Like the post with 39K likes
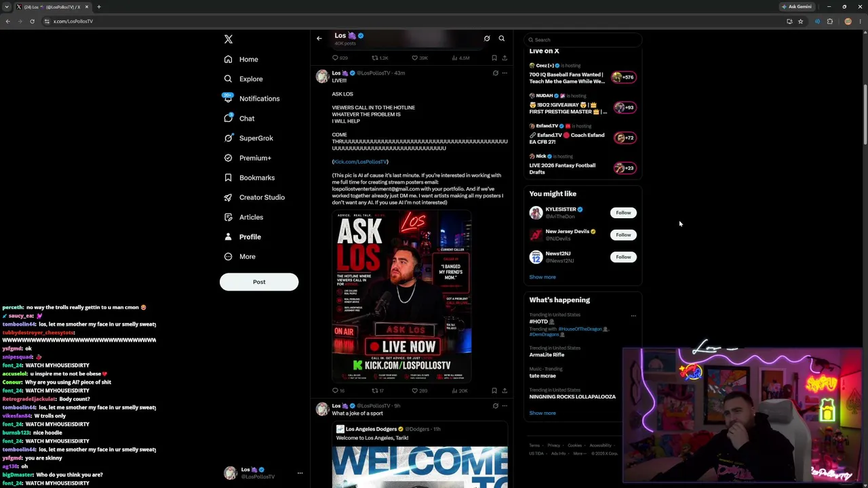 [420, 58]
